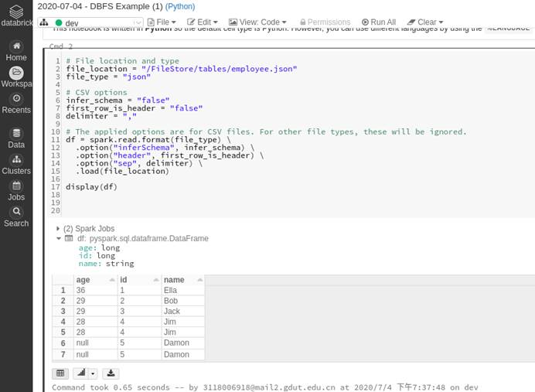Download the result data
The image size is (535, 392).
[x=111, y=373]
